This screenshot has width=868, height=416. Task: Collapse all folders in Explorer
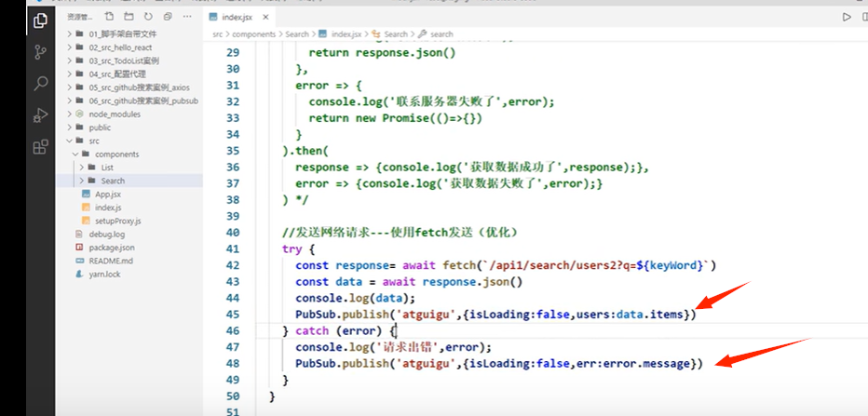[168, 17]
